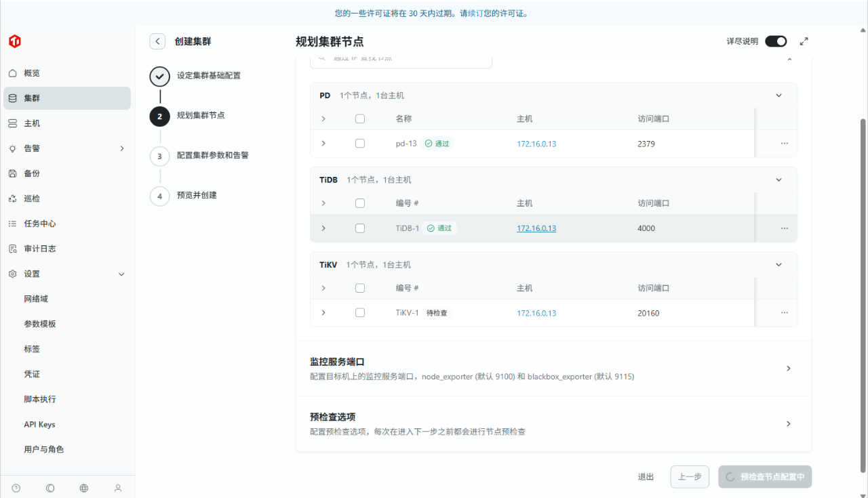Click port value 4000
Viewport: 868px width, 498px height.
tap(646, 228)
